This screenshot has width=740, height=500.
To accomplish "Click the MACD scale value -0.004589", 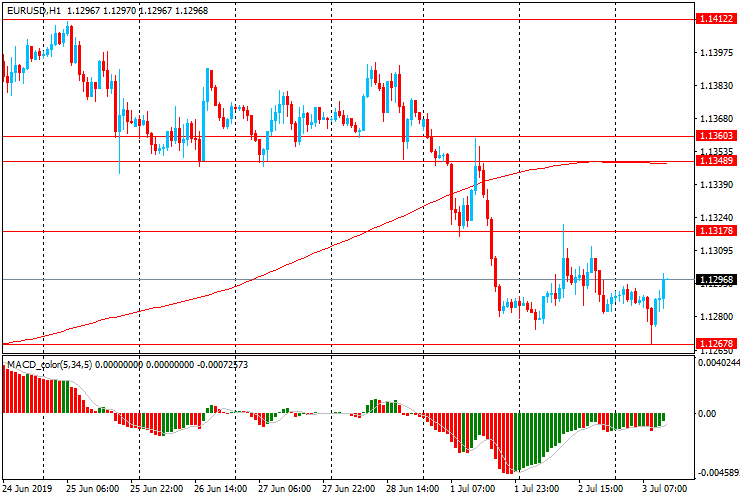I will [x=719, y=473].
